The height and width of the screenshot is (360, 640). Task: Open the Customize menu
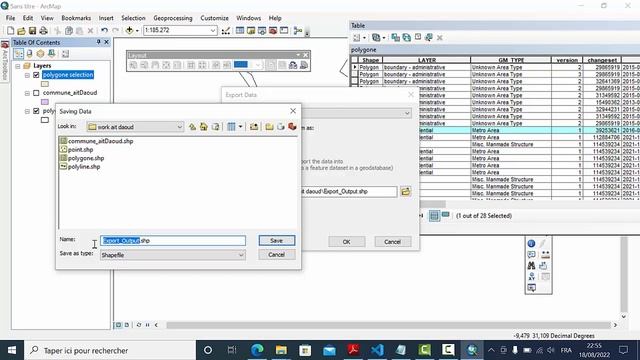pyautogui.click(x=214, y=18)
